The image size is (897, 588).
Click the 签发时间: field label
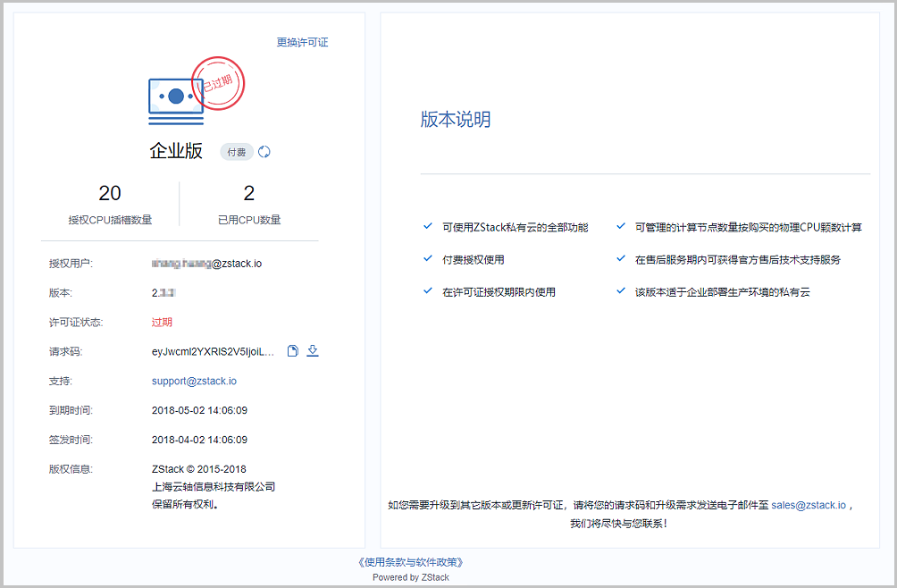71,440
